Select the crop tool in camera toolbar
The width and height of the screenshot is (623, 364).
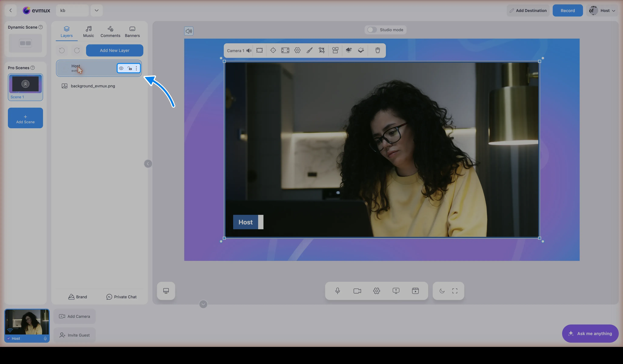[x=321, y=50]
